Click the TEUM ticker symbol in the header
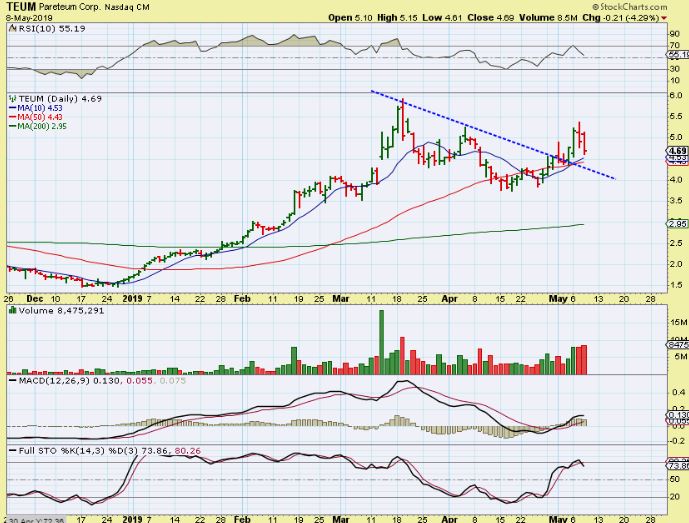The image size is (689, 523). 21,7
